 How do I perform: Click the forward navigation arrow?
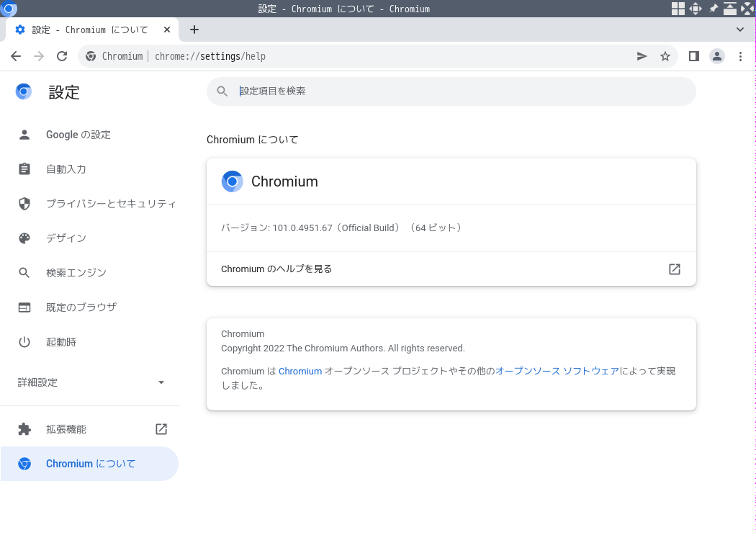(x=39, y=56)
